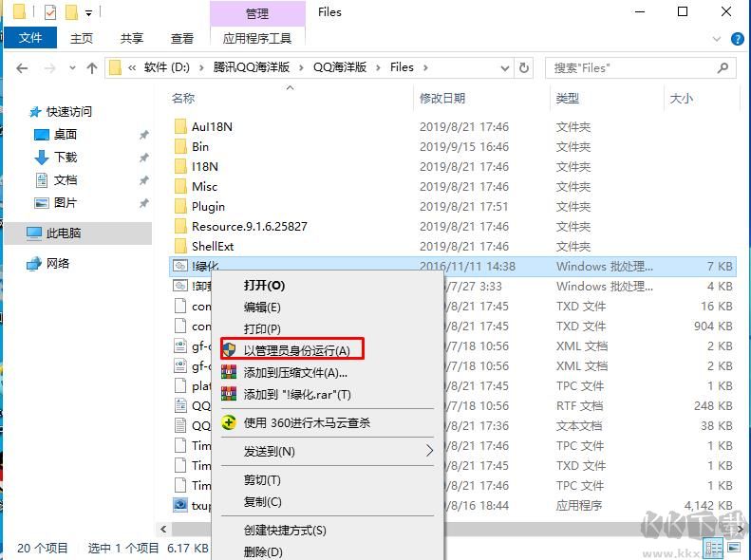Switch to the 查看 ribbon tab
The image size is (751, 560).
(181, 38)
